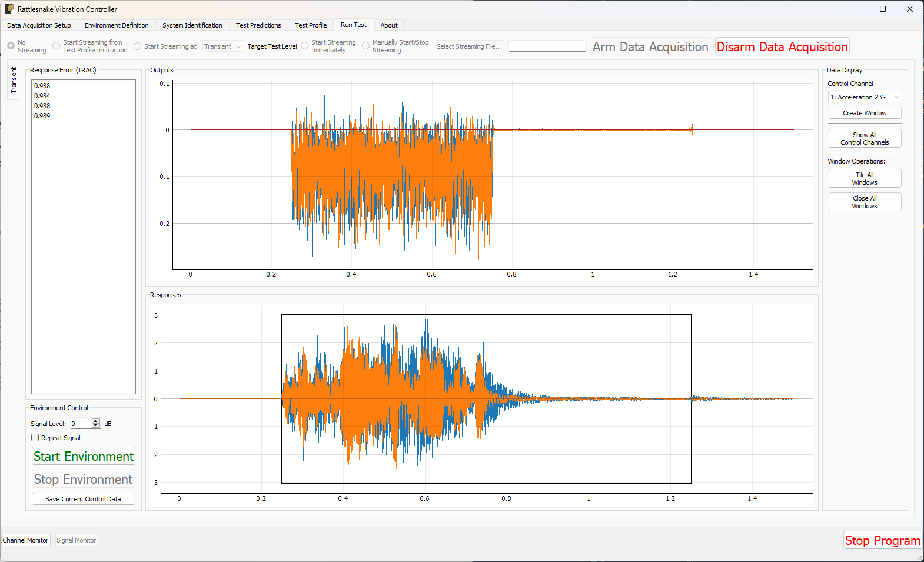Choose Start Streaming Immediately radio option

tap(305, 46)
